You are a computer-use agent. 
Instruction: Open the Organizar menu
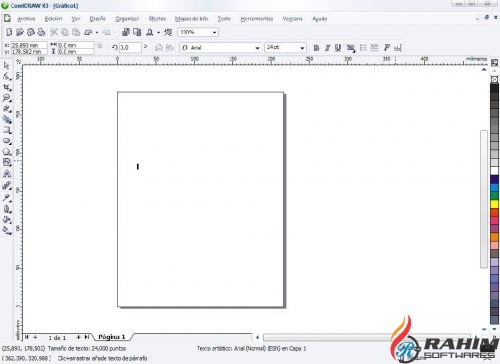coord(127,19)
